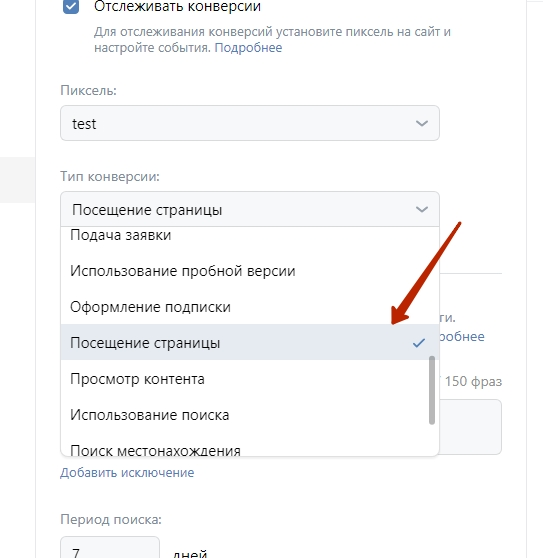The image size is (543, 558).
Task: Click the partially hidden Подробнее link behind dropdown
Action: (x=462, y=337)
